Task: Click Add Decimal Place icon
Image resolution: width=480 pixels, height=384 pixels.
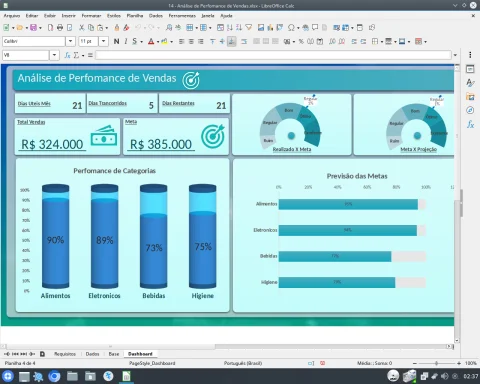Action: 332,41
